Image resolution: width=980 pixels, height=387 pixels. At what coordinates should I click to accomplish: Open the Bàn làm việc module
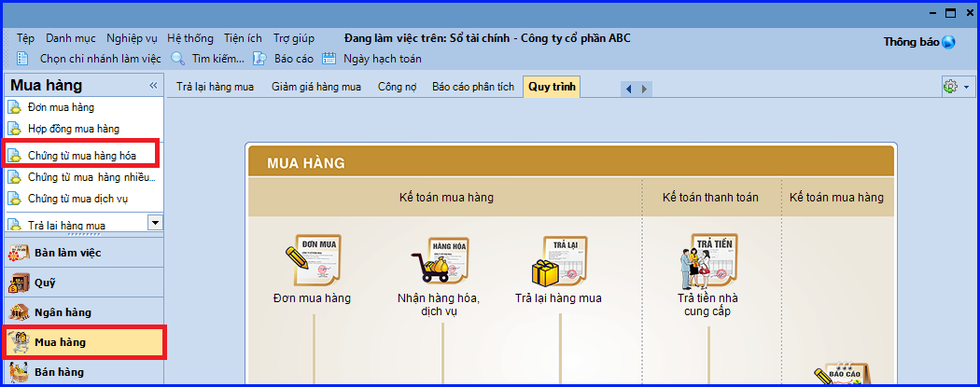[84, 253]
